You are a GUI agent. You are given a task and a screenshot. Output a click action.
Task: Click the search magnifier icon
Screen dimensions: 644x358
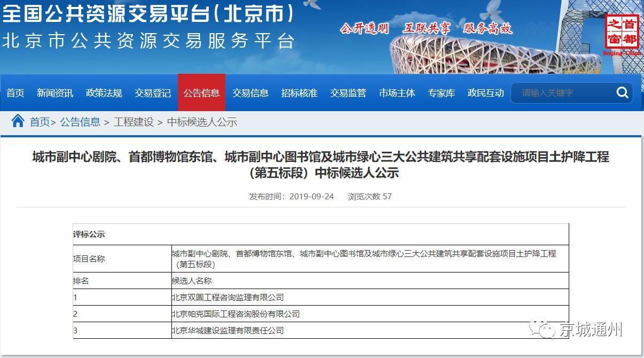click(x=622, y=92)
